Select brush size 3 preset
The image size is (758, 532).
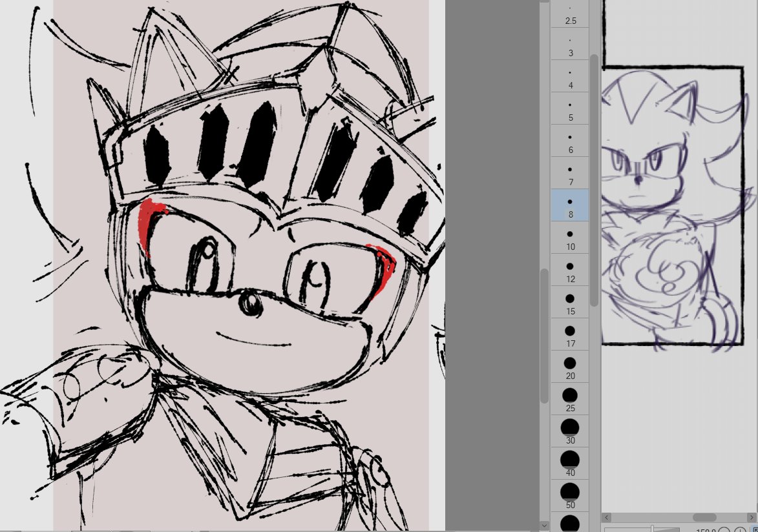point(570,44)
